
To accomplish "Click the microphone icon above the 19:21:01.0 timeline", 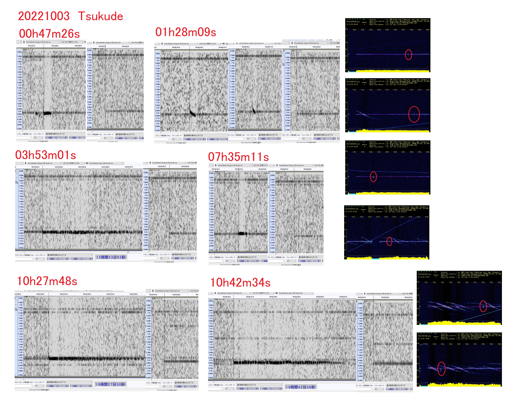I will tap(153, 291).
